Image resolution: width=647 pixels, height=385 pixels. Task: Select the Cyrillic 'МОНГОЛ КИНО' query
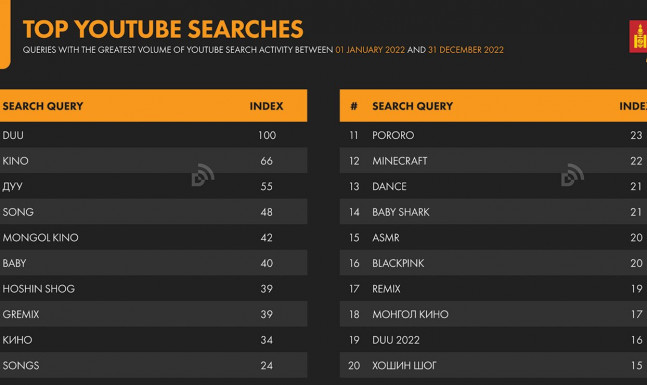click(410, 314)
